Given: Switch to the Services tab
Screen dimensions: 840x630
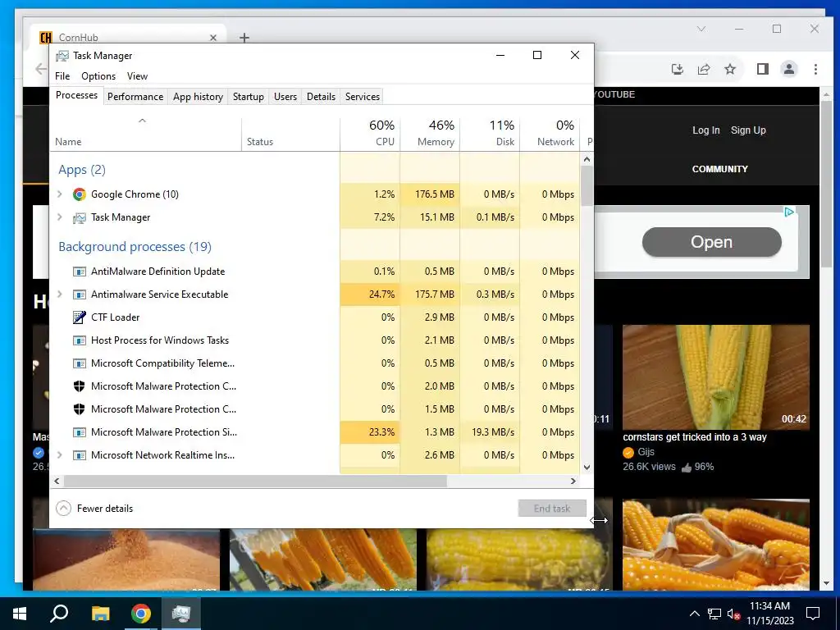Looking at the screenshot, I should (362, 97).
